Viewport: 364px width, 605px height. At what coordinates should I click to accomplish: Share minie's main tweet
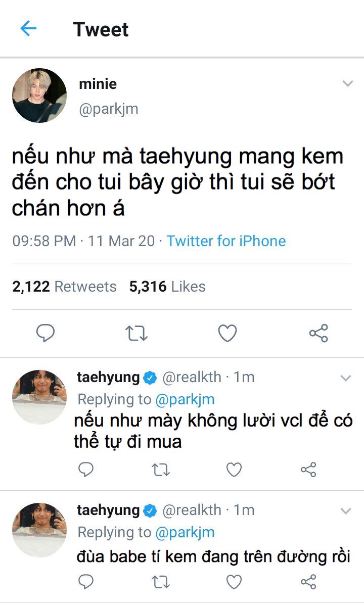tap(318, 333)
